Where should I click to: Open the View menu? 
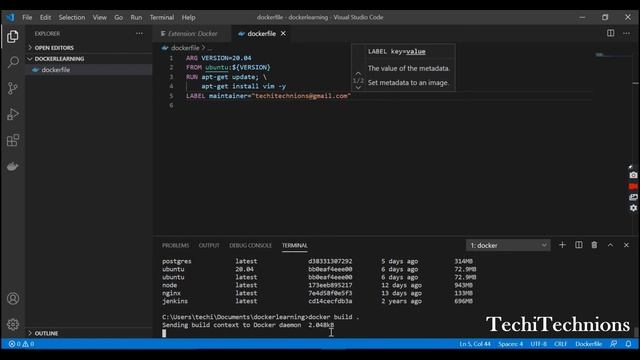[x=100, y=17]
